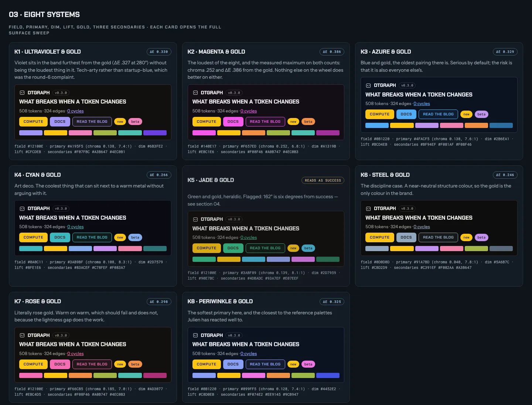Click DOCS button in Ultraviolet & Gold card
Image resolution: width=532 pixels, height=405 pixels.
coord(60,122)
